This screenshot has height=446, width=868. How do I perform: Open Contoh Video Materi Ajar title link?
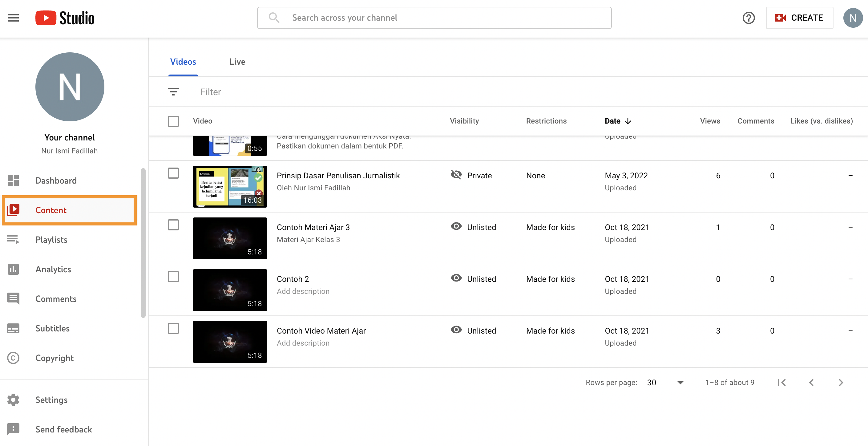pyautogui.click(x=321, y=331)
